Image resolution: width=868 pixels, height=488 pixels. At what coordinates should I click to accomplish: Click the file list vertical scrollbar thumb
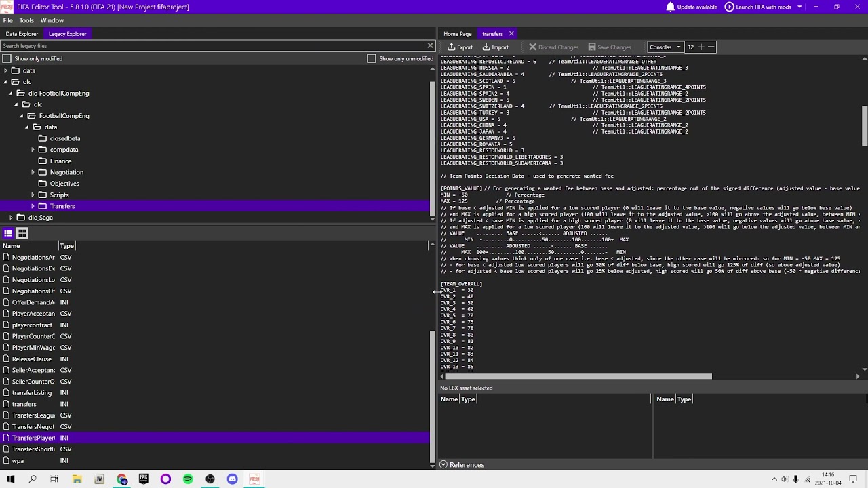tap(433, 396)
